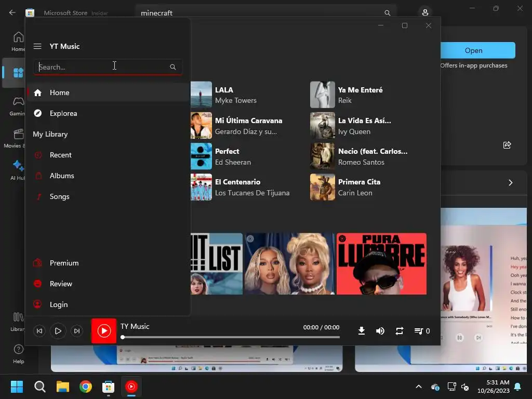Click the Recent clock icon

click(x=38, y=155)
